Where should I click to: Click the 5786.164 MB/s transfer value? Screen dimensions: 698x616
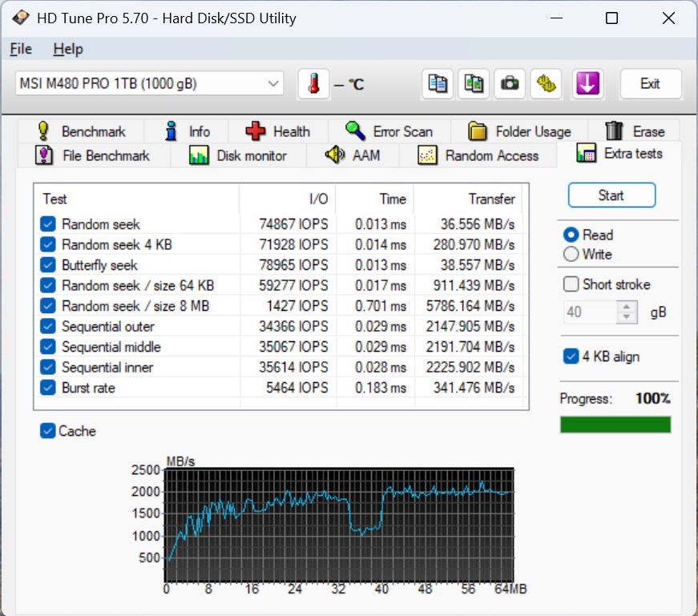coord(470,306)
